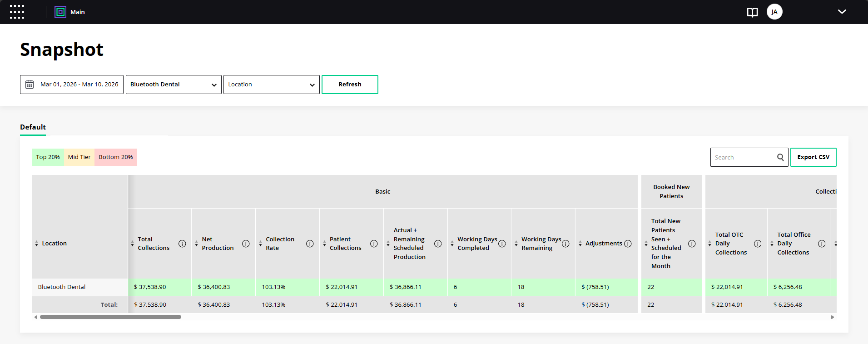Viewport: 868px width, 344px height.
Task: Sort table by Location column
Action: 37,244
